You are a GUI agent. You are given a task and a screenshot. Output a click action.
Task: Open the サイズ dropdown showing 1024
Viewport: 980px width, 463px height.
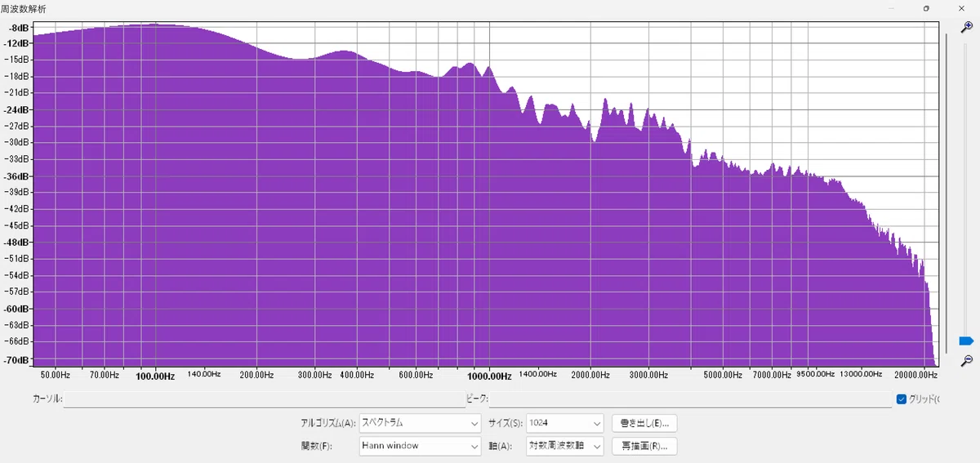tap(564, 423)
